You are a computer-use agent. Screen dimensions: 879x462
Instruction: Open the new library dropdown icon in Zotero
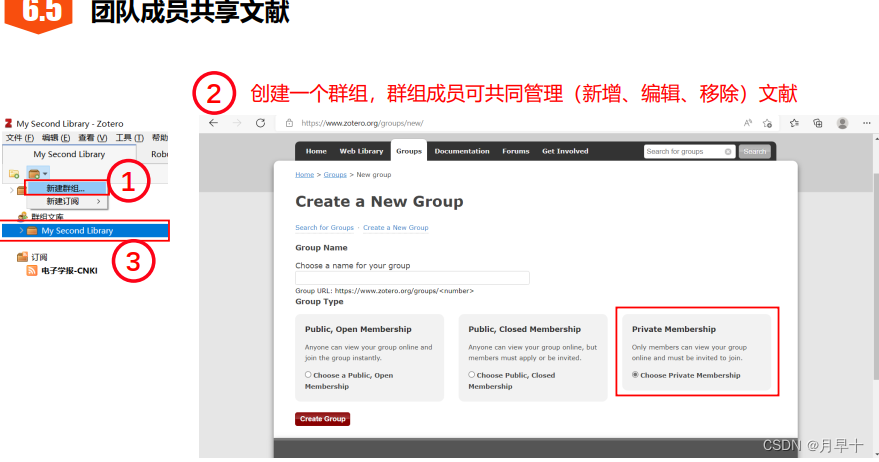pos(38,174)
